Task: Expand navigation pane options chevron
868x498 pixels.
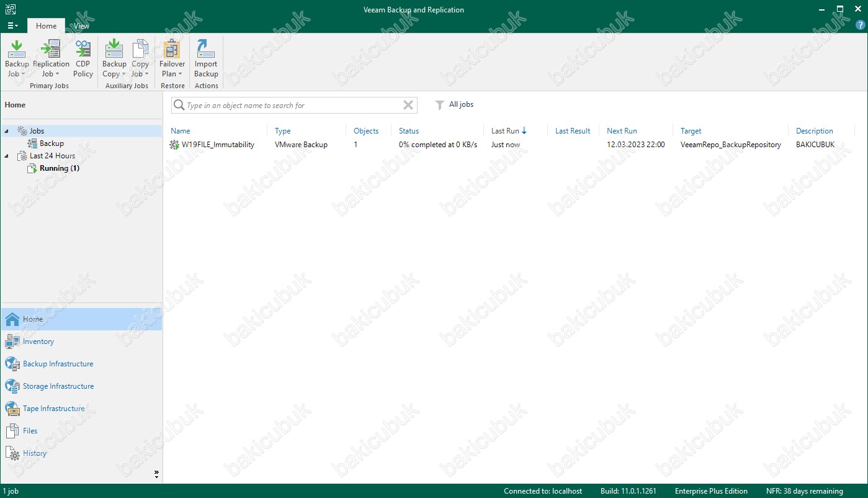Action: (156, 474)
